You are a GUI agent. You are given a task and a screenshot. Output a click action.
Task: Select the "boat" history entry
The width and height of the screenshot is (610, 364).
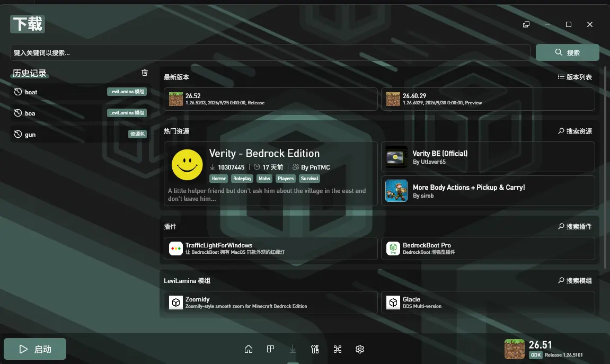pos(80,92)
